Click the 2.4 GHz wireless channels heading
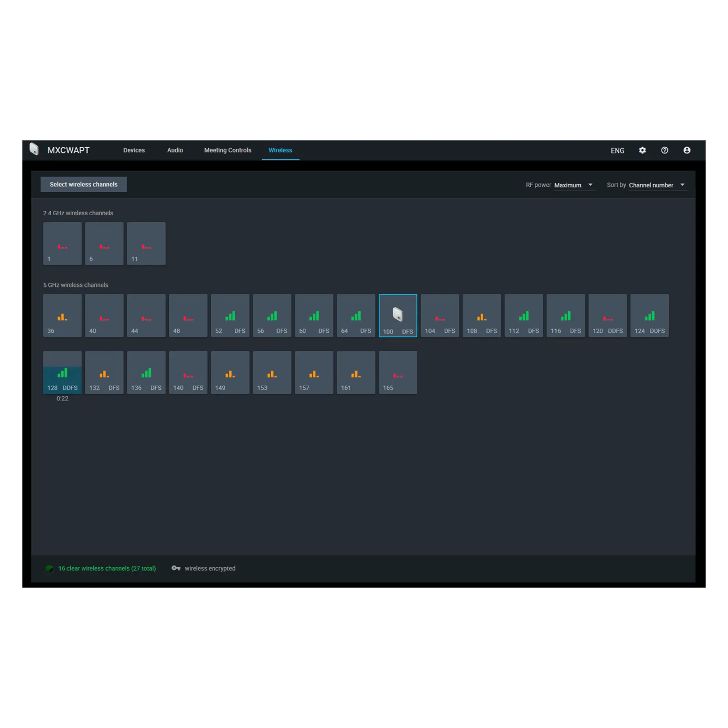Screen dimensions: 728x728 pyautogui.click(x=78, y=213)
